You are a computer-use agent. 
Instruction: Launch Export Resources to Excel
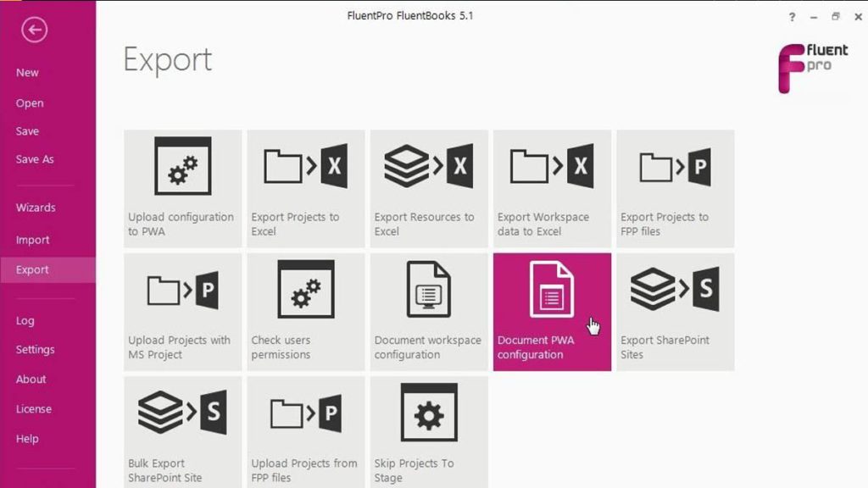click(x=428, y=186)
